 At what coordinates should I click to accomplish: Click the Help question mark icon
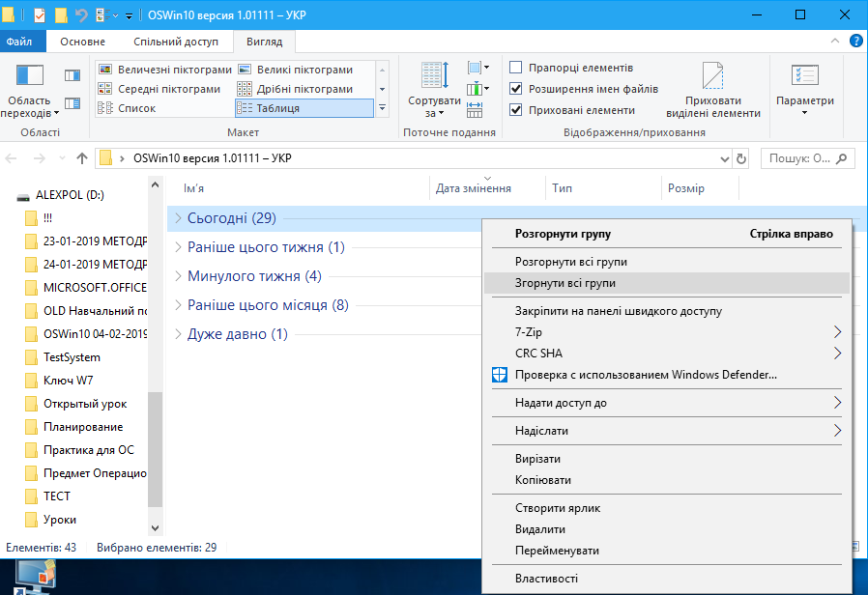[x=855, y=41]
